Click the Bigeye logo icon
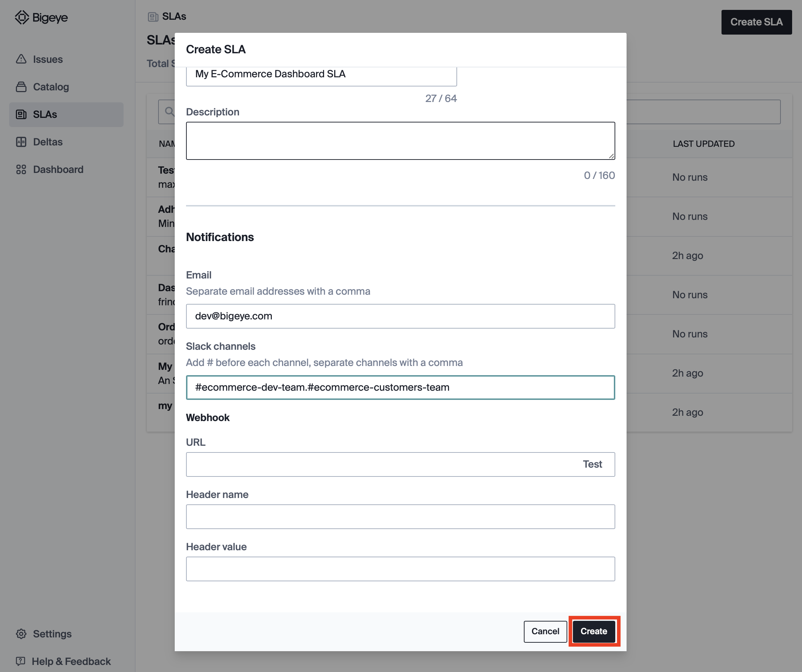The height and width of the screenshot is (672, 802). tap(22, 17)
